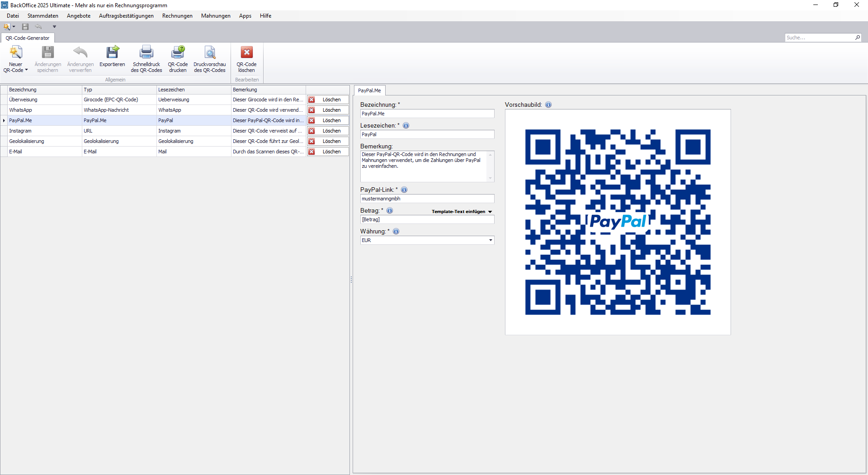Click Schnelldruck des QR-Codes
The image size is (868, 475).
pyautogui.click(x=146, y=59)
